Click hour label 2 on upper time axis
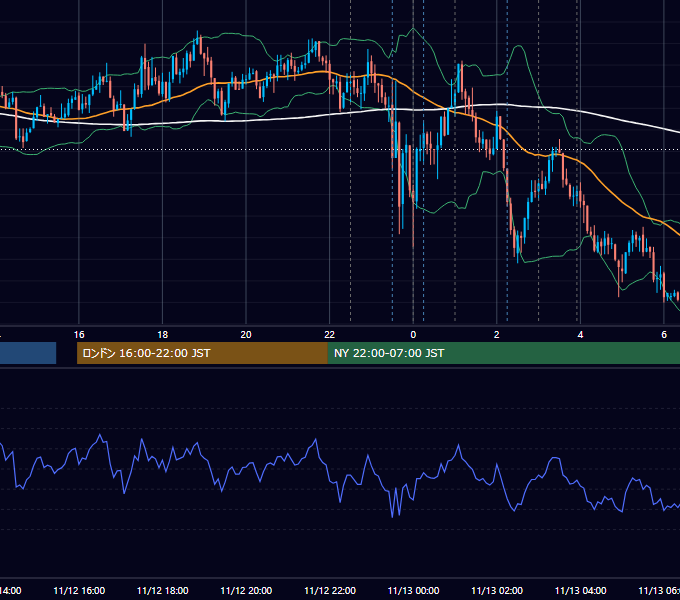The image size is (680, 600). tap(497, 335)
